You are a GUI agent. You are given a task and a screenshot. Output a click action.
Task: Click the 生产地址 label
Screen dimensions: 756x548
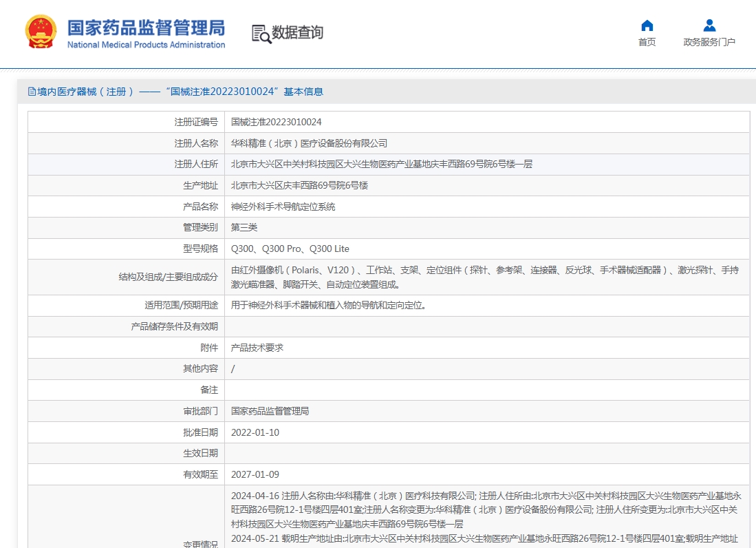click(201, 185)
